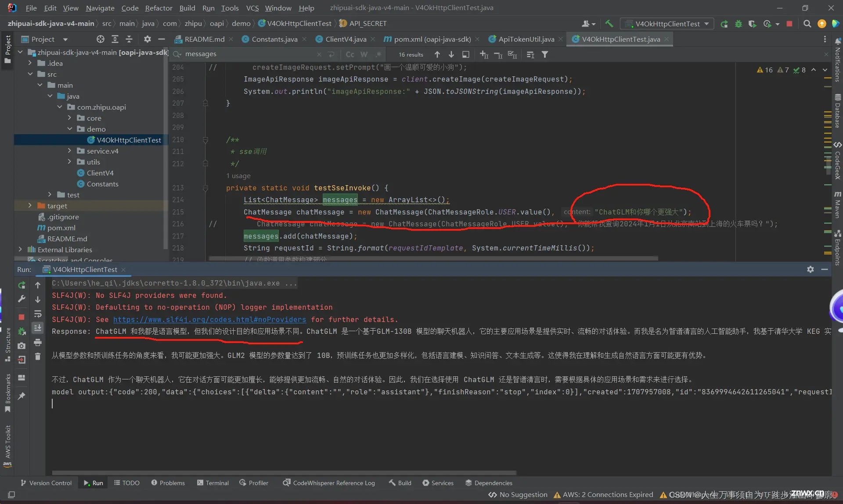Open run configuration wrench in Run panel

tap(22, 299)
